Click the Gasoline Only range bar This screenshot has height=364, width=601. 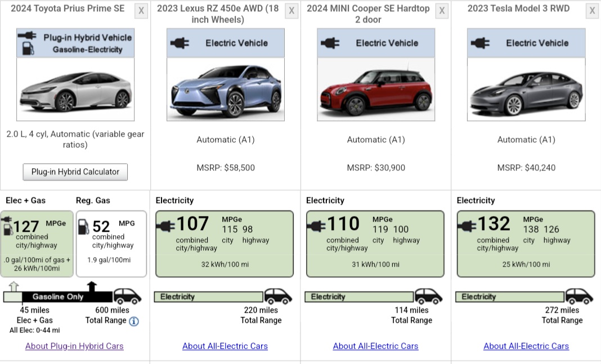[57, 296]
